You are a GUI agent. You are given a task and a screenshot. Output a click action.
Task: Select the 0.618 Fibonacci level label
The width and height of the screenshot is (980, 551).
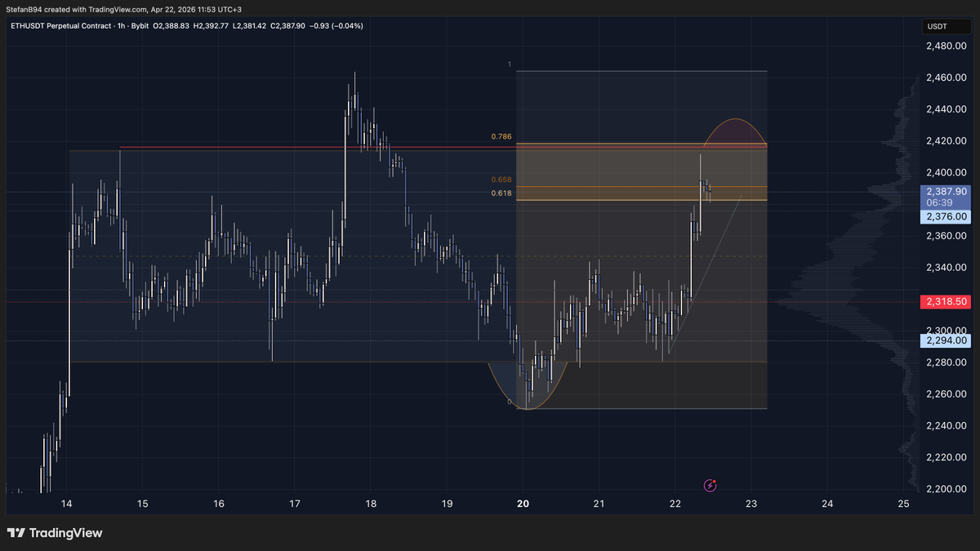click(501, 193)
